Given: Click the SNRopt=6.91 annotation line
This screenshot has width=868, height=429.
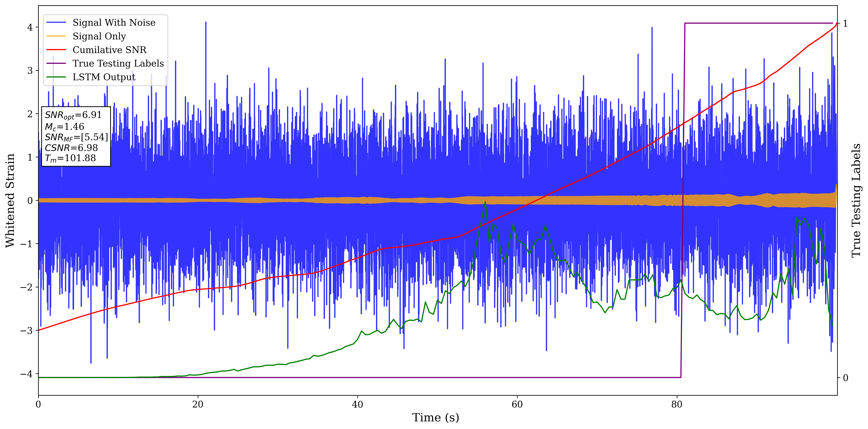Looking at the screenshot, I should (x=73, y=115).
